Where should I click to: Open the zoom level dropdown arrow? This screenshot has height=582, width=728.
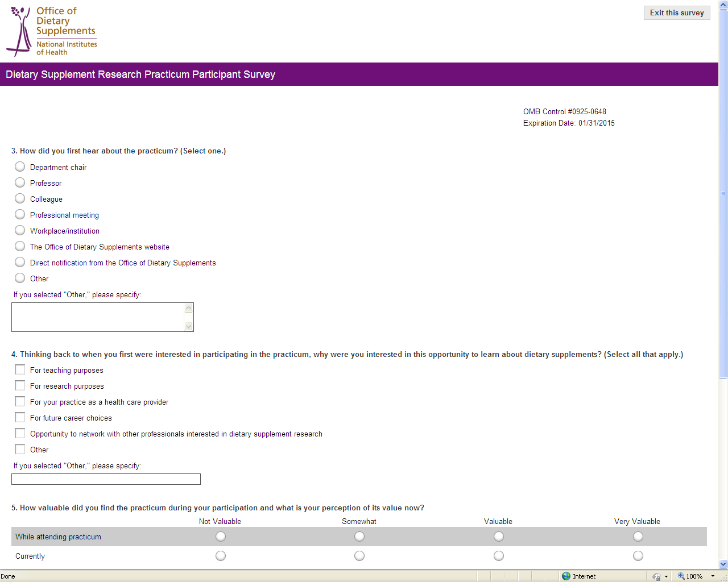click(713, 576)
